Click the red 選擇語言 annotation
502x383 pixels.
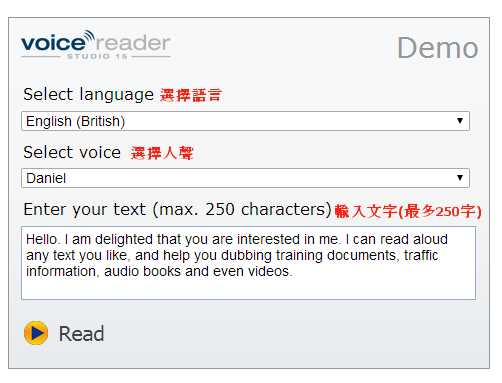(190, 95)
